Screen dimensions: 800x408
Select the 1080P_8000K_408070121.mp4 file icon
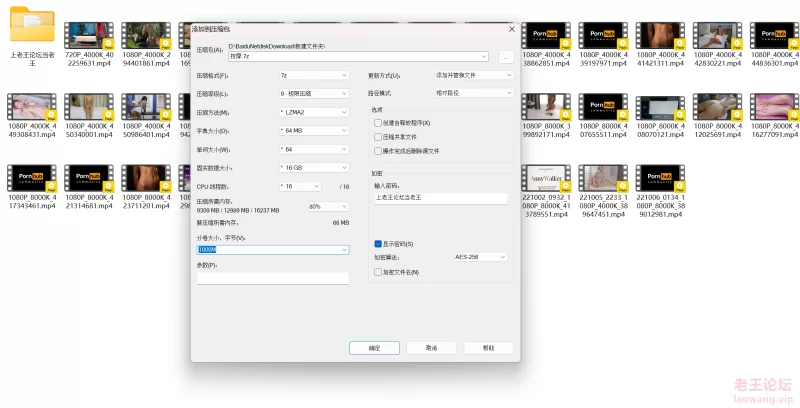pyautogui.click(x=660, y=107)
